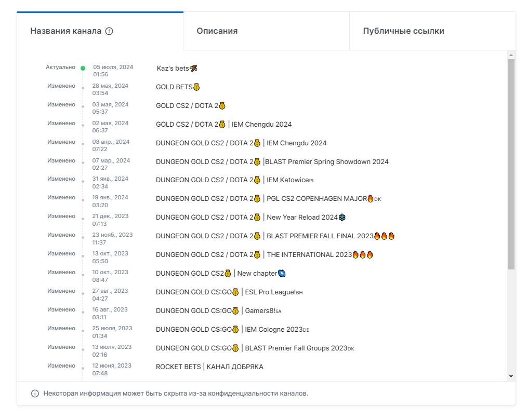Click the emoji after Kaz's bets
The image size is (528, 420).
pyautogui.click(x=194, y=68)
